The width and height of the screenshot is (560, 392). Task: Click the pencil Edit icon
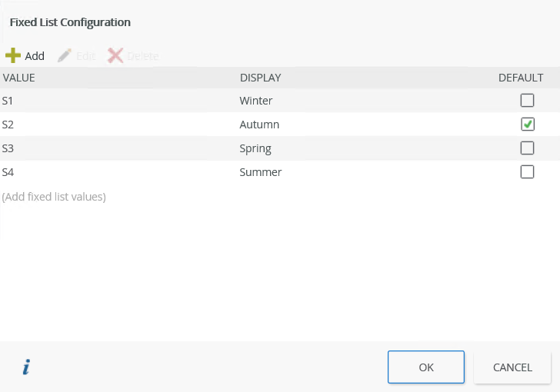(x=65, y=55)
